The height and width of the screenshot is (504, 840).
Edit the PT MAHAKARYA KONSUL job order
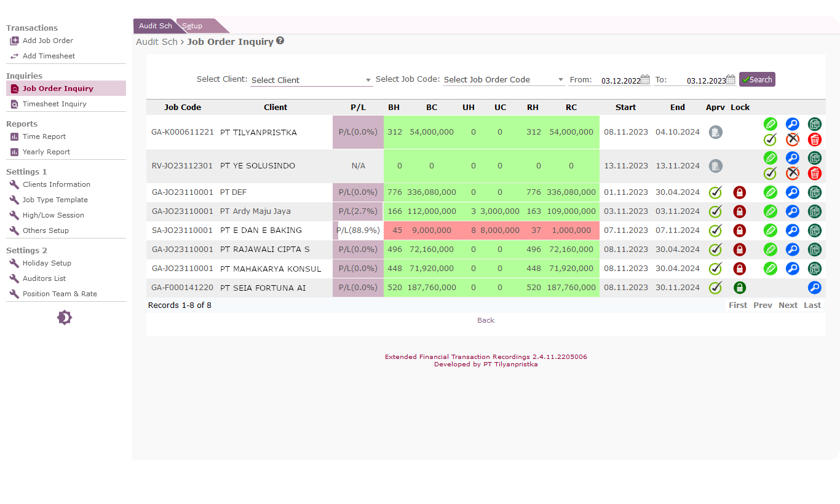click(x=771, y=269)
